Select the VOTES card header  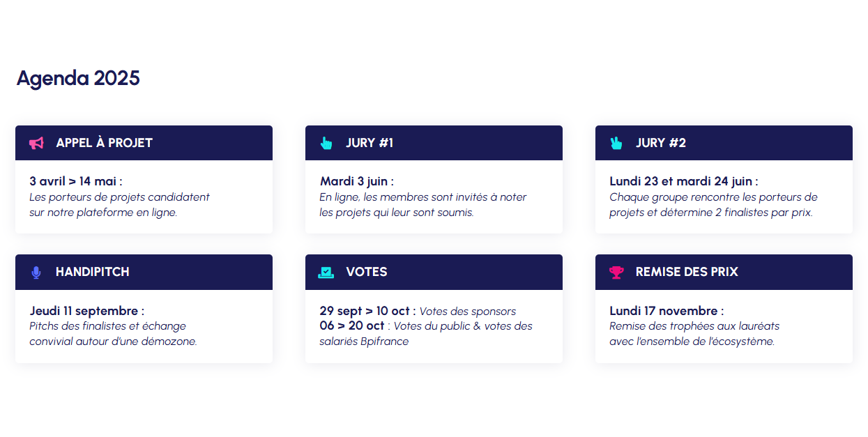pos(434,273)
